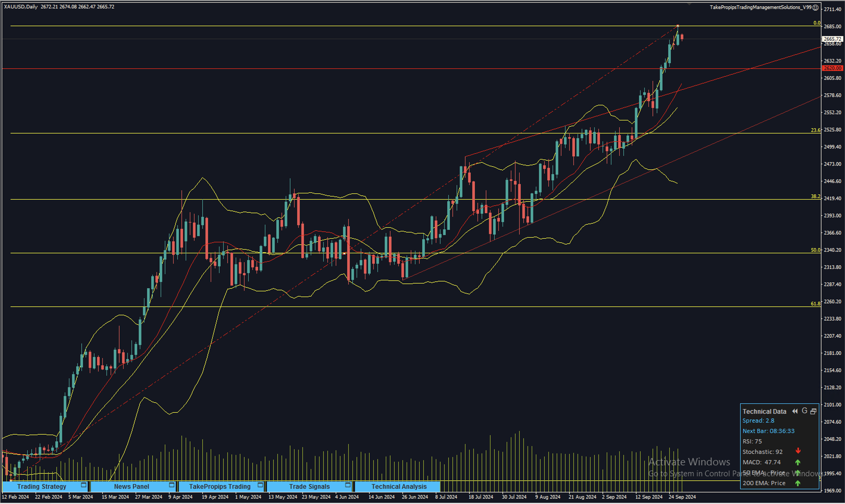Viewport: 845px width, 504px height.
Task: Click the 38.2 Fibonacci level label
Action: pos(816,197)
